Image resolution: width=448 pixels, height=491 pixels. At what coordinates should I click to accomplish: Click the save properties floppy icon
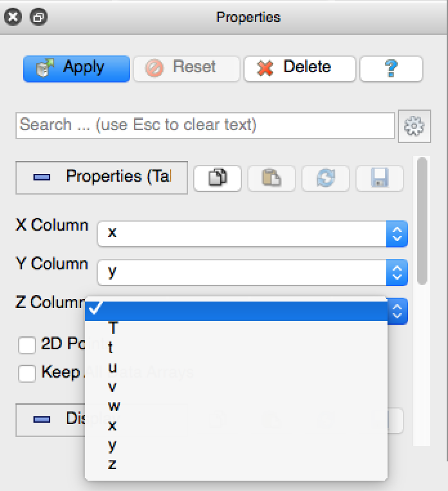pos(379,178)
